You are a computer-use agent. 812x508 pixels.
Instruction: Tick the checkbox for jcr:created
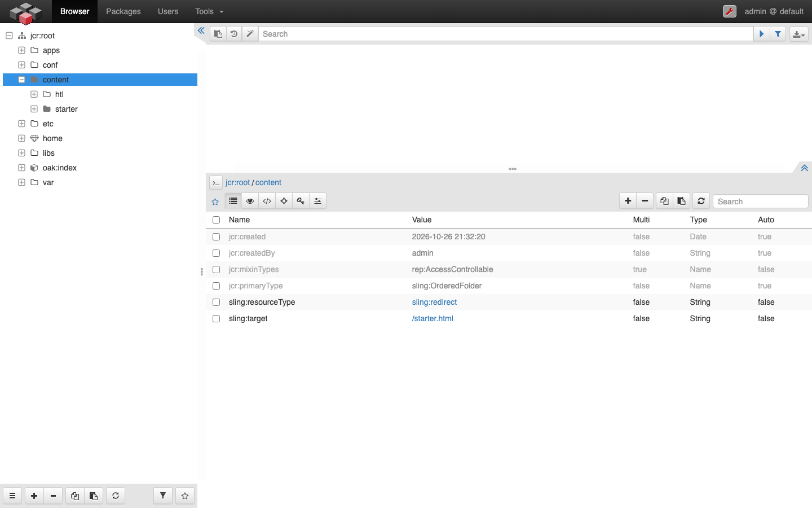216,237
